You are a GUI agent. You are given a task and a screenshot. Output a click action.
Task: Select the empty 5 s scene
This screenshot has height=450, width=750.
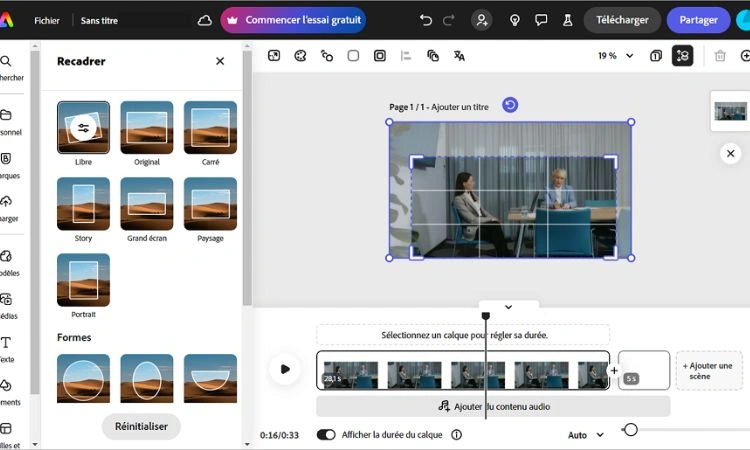(x=644, y=370)
